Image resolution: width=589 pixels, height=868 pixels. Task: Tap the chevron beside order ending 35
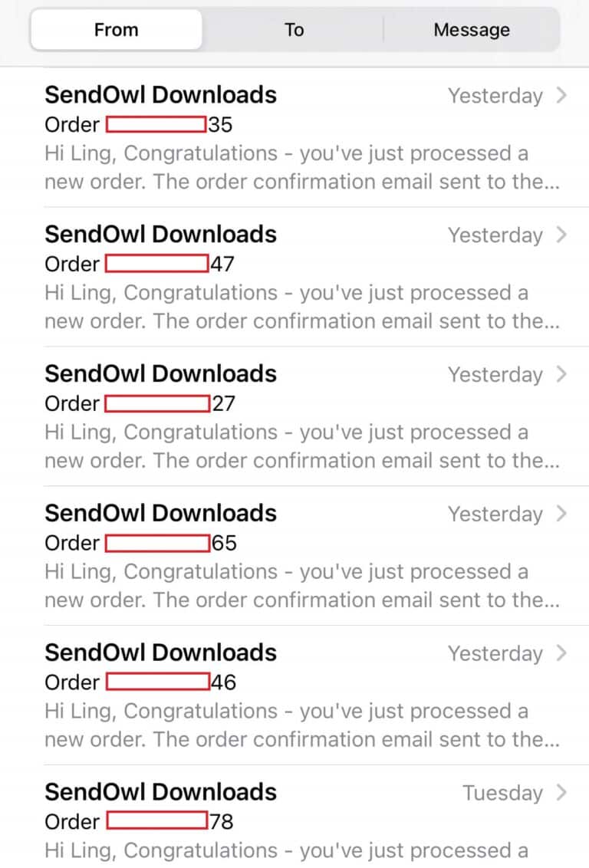tap(561, 95)
